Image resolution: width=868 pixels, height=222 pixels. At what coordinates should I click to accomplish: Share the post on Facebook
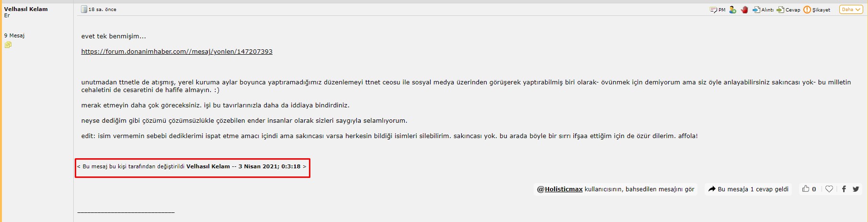click(844, 189)
